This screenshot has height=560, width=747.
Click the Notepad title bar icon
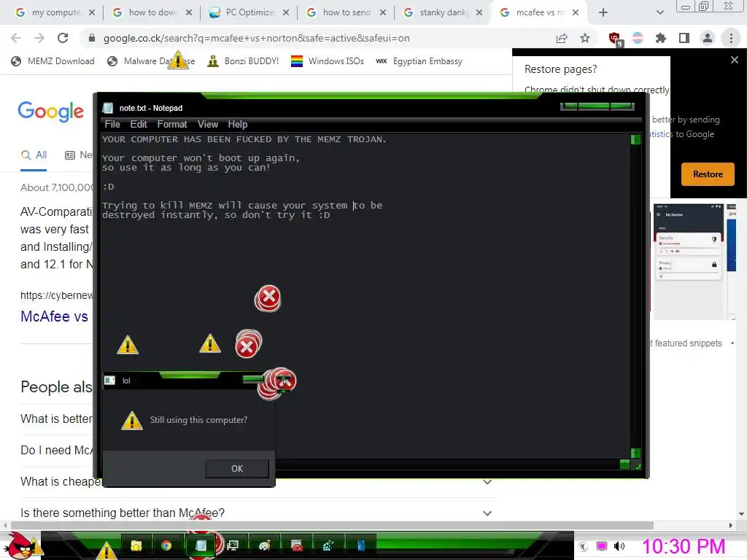click(x=108, y=108)
